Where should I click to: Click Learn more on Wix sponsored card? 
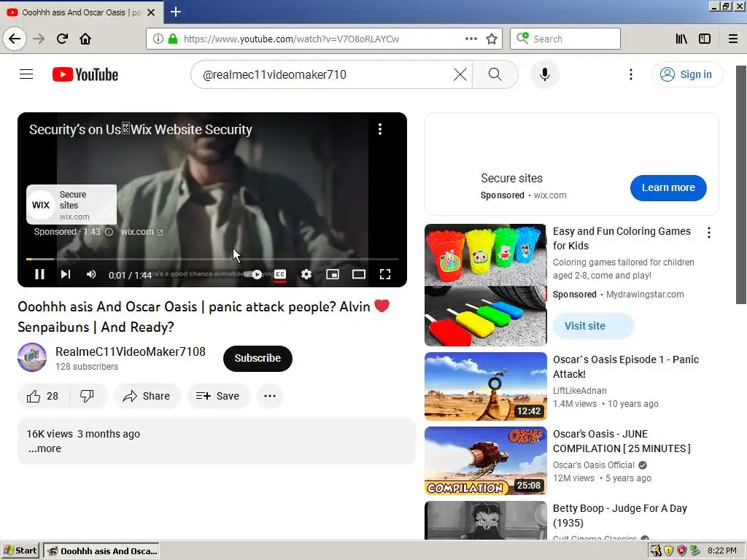[668, 187]
